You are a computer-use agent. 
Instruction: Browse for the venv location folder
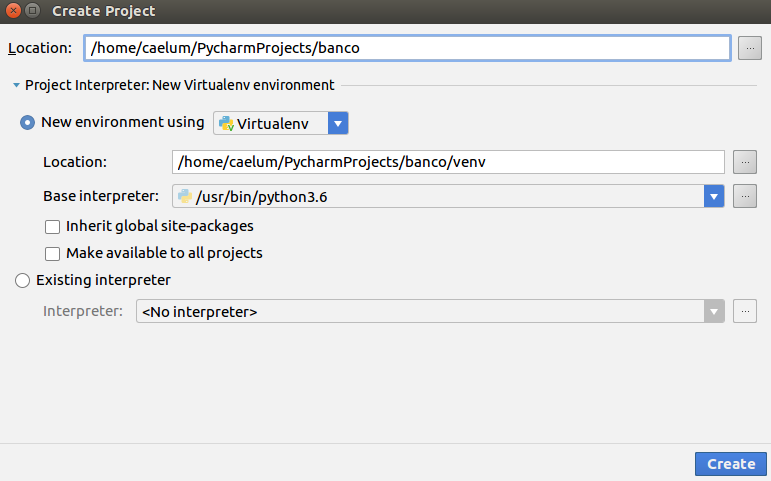tap(744, 162)
